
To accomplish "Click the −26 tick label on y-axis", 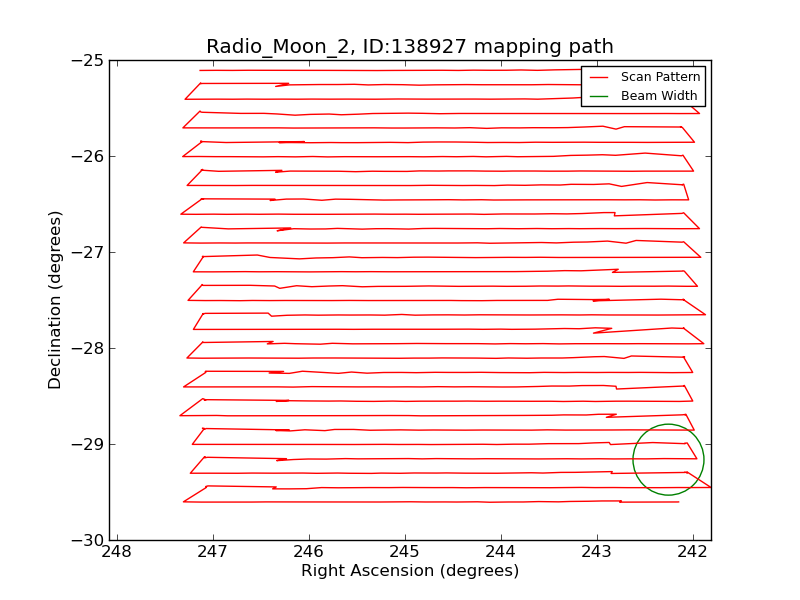I will click(x=87, y=156).
